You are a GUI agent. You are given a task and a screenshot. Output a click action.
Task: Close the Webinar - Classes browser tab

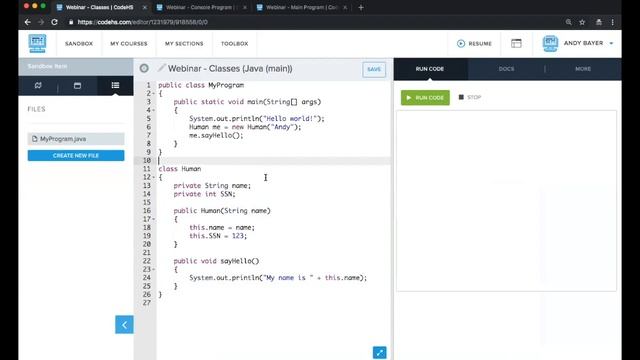[145, 7]
